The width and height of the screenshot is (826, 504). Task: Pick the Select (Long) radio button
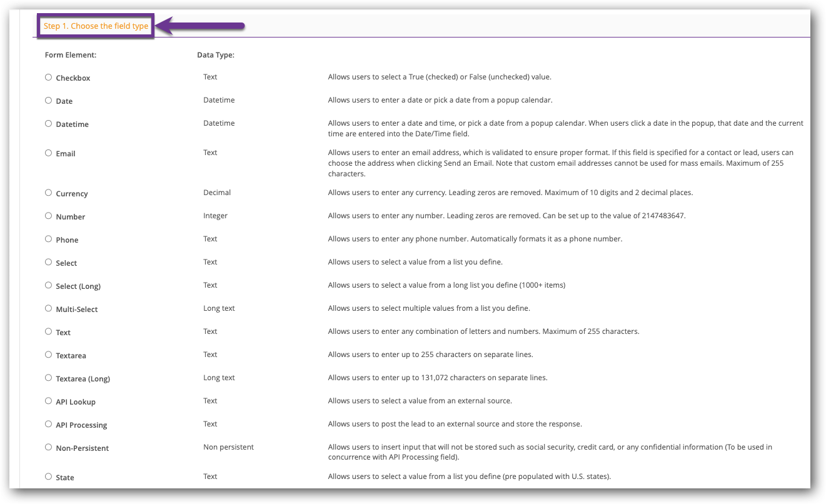coord(49,286)
